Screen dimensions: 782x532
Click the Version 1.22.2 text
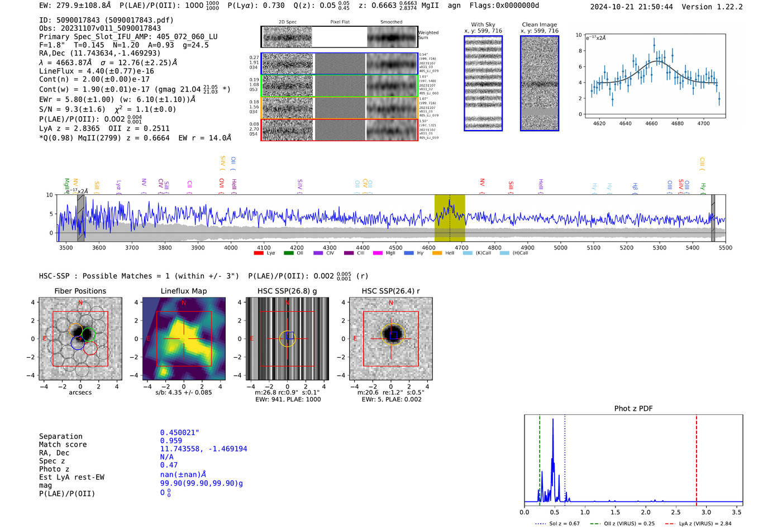click(712, 7)
